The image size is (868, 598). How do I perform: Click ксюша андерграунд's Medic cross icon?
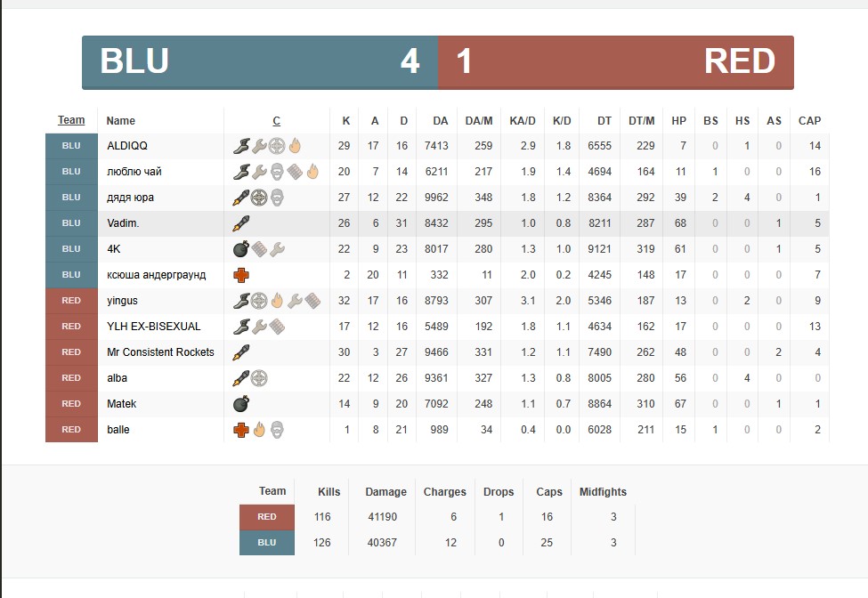[x=240, y=275]
